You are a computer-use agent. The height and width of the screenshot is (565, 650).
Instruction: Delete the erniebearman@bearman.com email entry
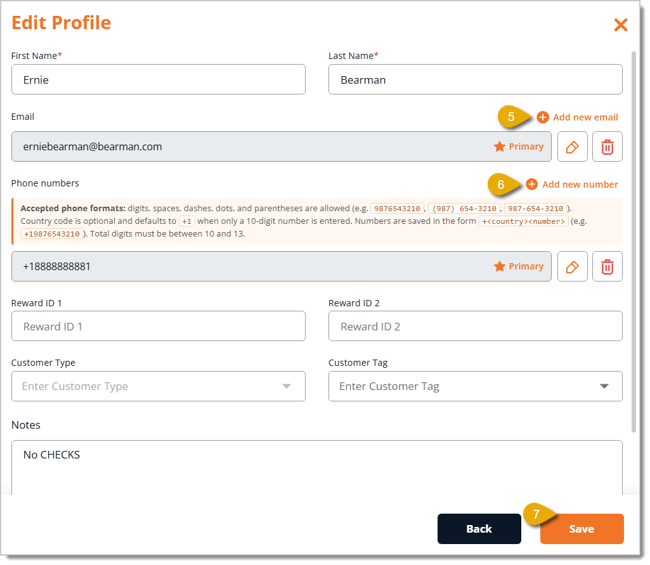click(x=607, y=147)
